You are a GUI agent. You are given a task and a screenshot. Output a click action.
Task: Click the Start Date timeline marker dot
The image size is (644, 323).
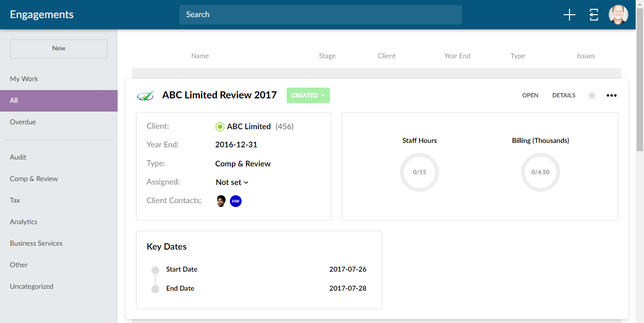pos(155,270)
